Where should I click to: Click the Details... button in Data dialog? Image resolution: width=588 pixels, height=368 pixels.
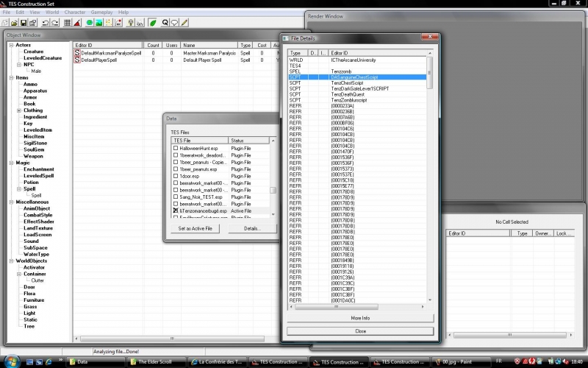[x=252, y=228]
